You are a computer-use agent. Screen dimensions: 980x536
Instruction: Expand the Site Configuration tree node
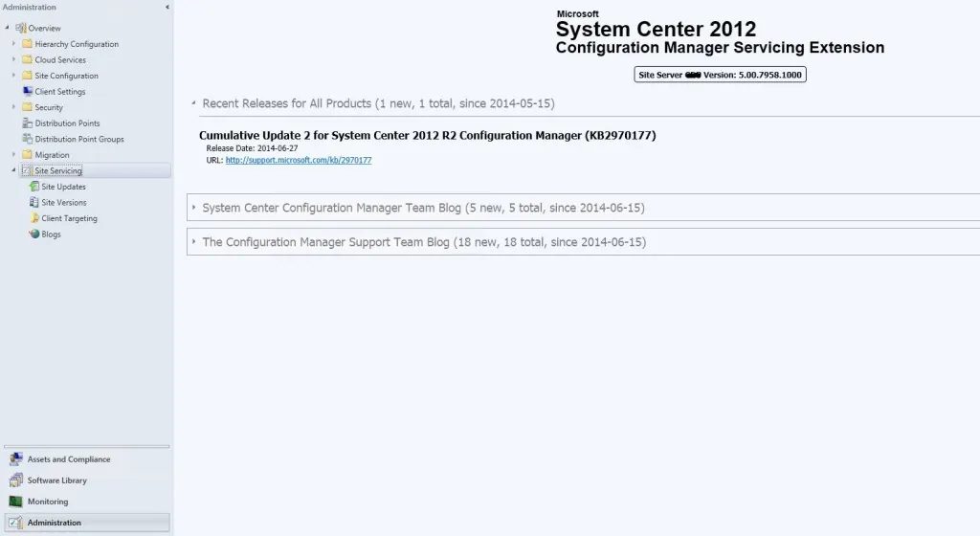click(13, 75)
